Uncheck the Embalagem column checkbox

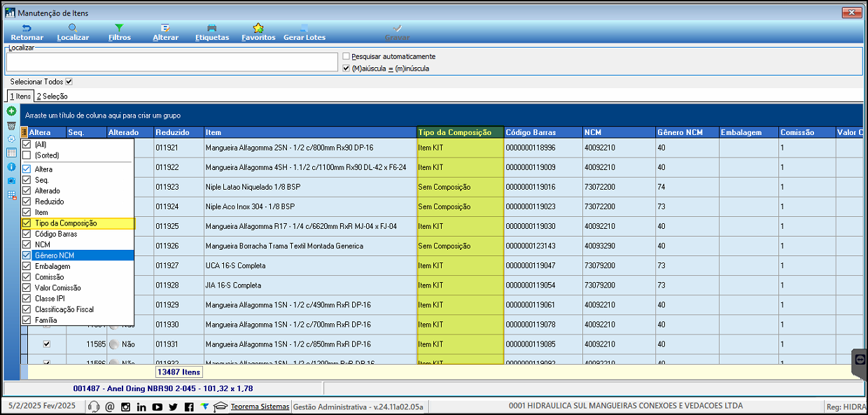tap(27, 266)
